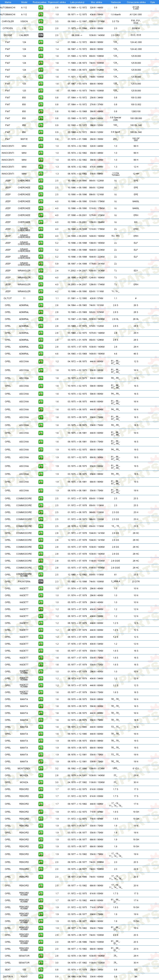Screen dimensions: 159x980
Task: Select the ED1 engine code cell
Action: tap(136, 270)
